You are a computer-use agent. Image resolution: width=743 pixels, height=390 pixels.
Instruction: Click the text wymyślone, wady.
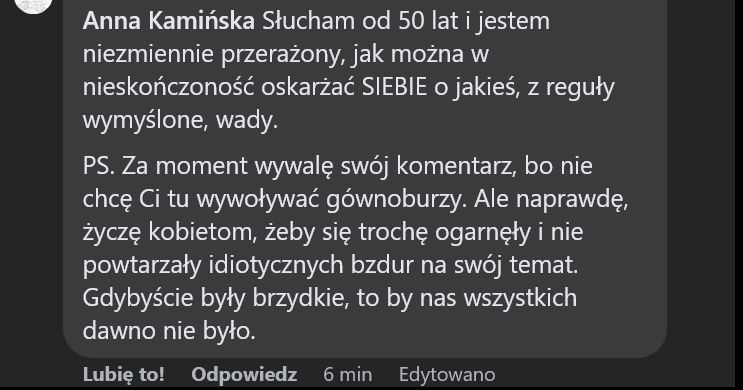(x=180, y=120)
